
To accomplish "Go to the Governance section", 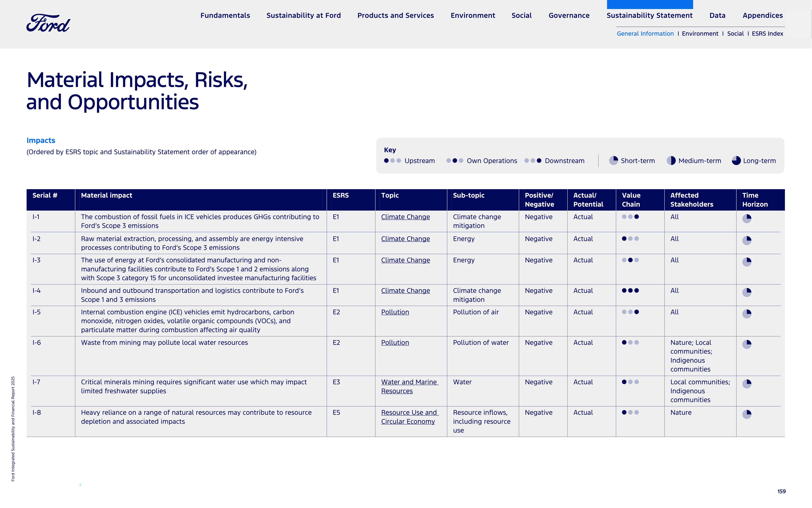I will [569, 15].
